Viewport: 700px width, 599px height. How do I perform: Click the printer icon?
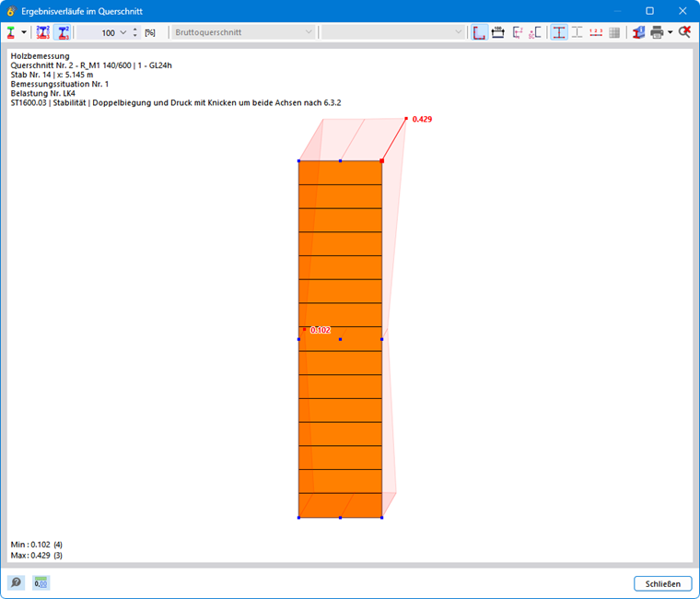657,32
